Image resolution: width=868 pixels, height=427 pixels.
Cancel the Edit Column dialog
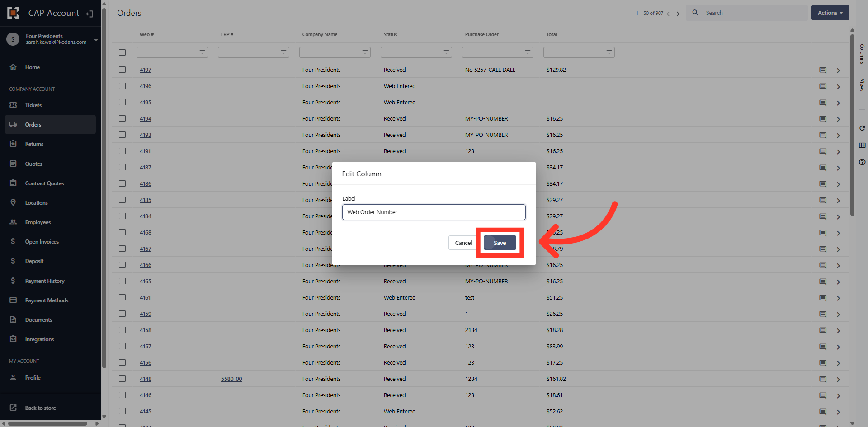click(x=463, y=243)
